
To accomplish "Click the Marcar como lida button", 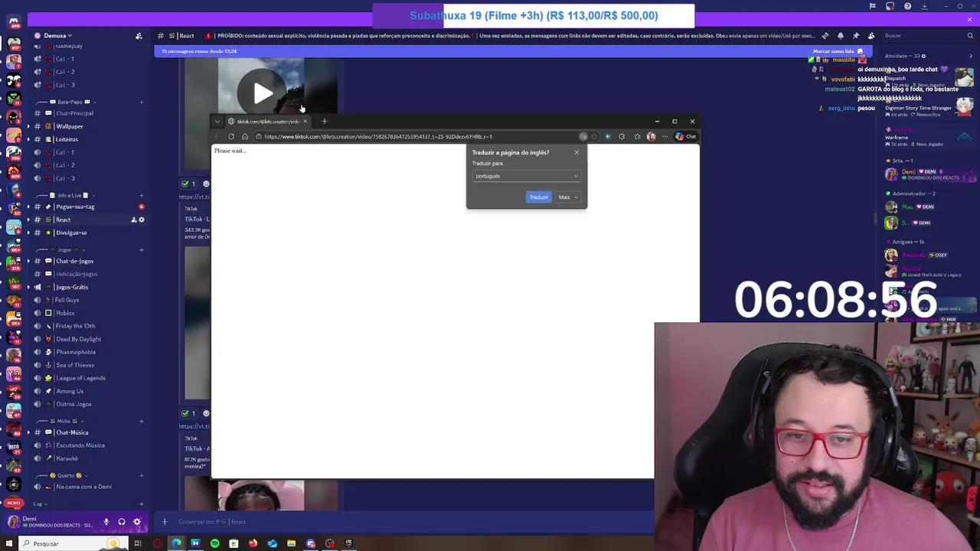I will click(x=838, y=51).
